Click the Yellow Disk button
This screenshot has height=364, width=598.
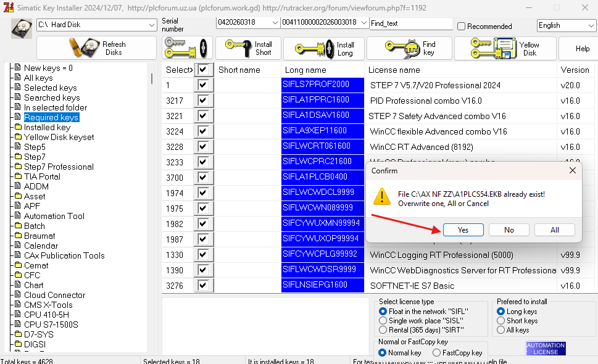click(504, 48)
